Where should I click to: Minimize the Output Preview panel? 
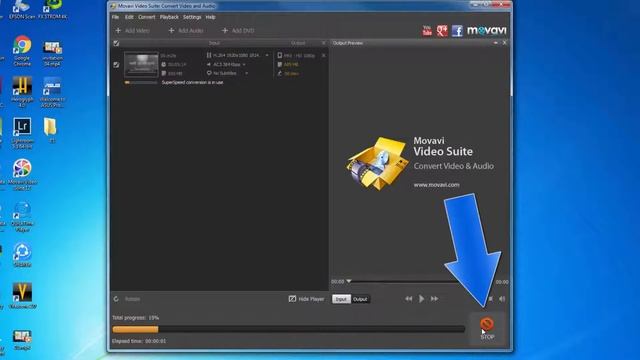[496, 43]
